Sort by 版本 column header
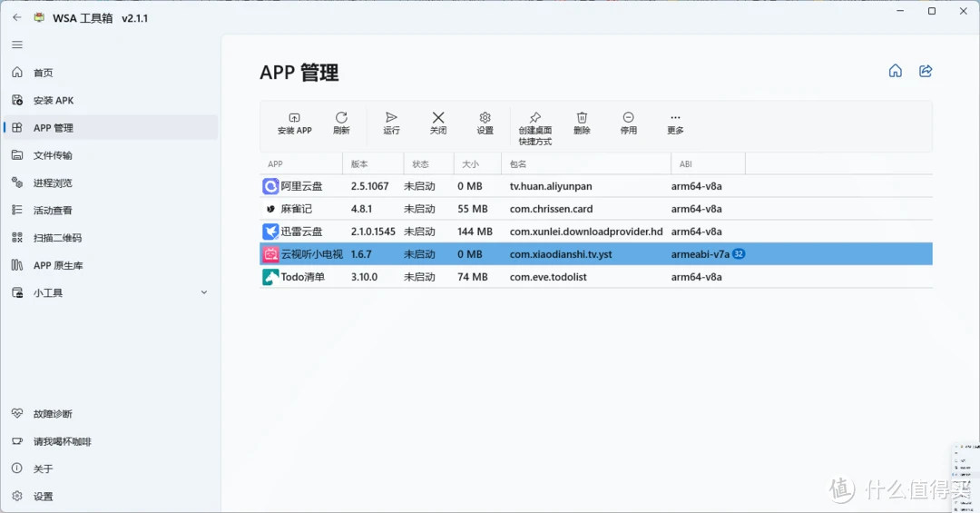Image resolution: width=980 pixels, height=513 pixels. tap(373, 164)
